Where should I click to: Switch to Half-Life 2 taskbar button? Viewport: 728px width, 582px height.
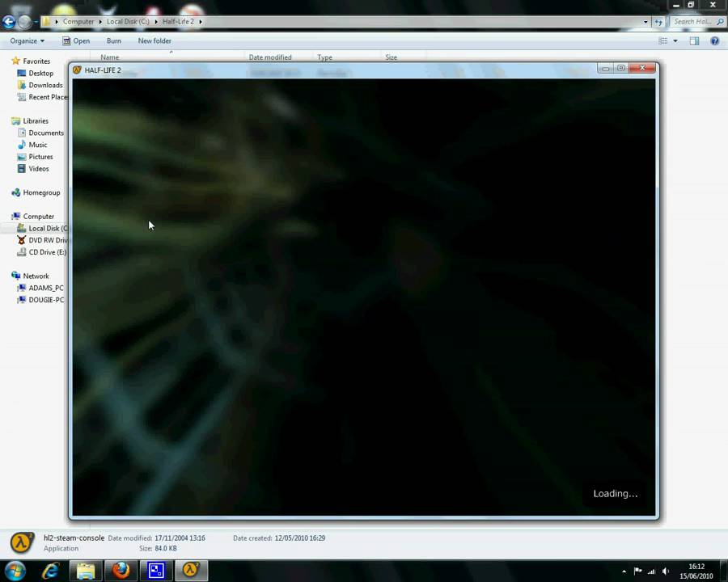[x=191, y=571]
